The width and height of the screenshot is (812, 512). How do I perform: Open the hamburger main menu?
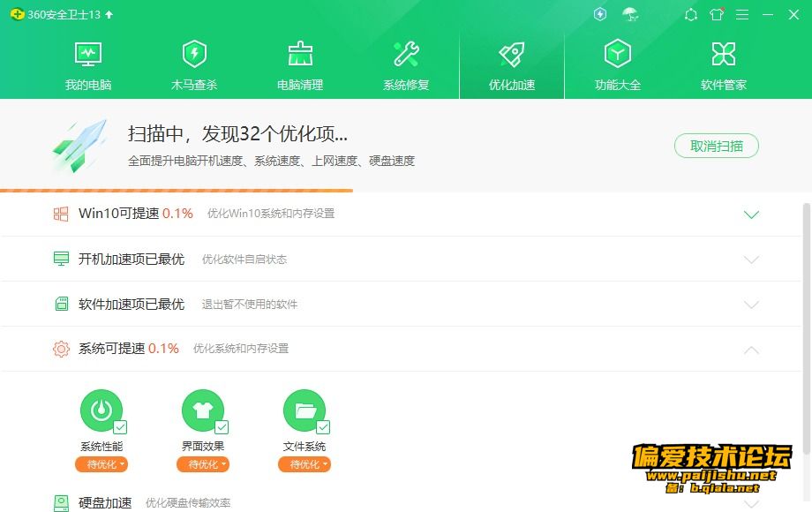point(742,14)
